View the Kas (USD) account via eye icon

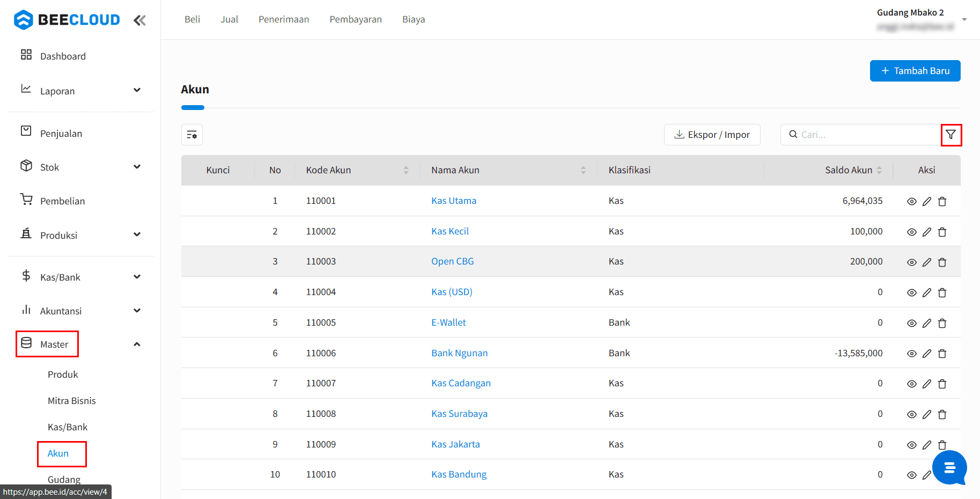coord(911,292)
